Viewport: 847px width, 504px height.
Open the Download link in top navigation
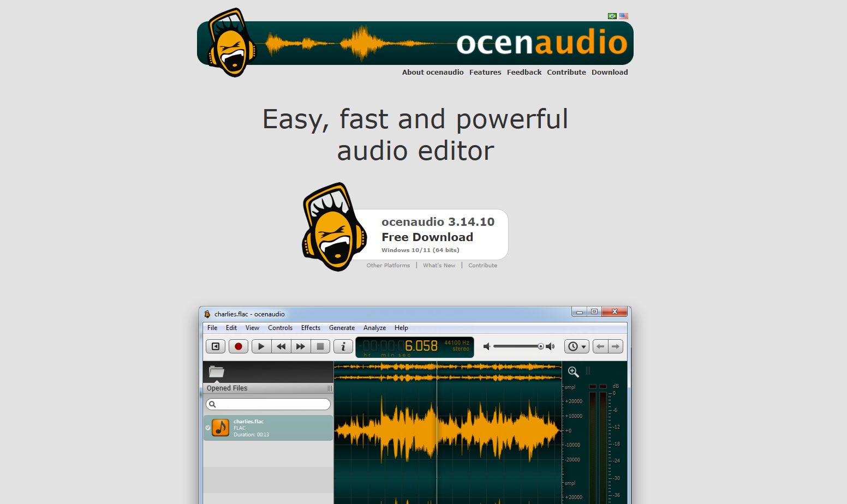610,72
